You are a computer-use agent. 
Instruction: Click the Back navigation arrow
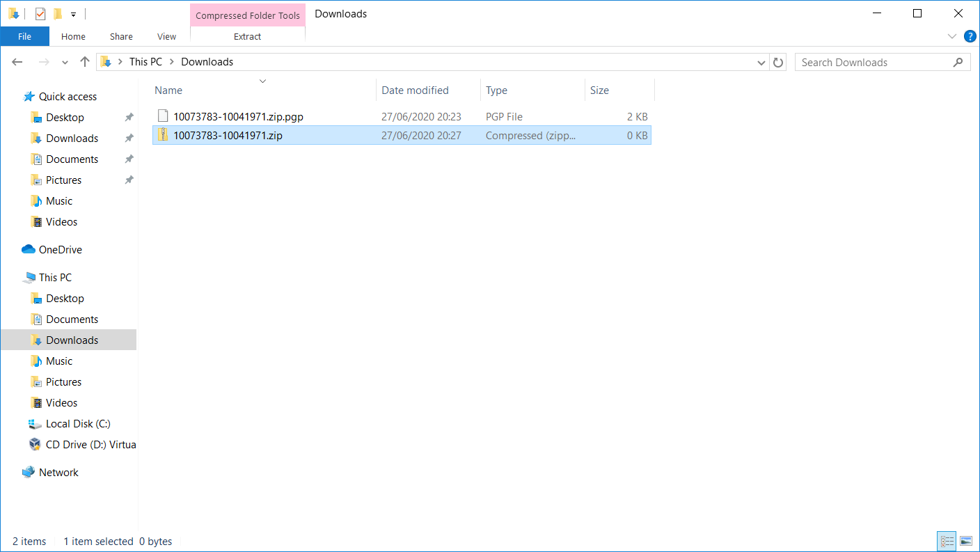pos(18,62)
